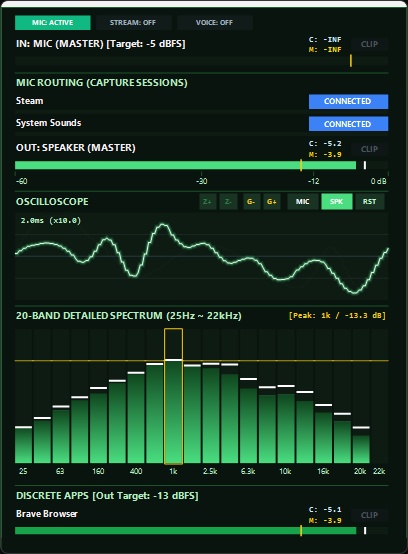Click the CONNECTED button for Steam
408x554 pixels.
(x=348, y=101)
